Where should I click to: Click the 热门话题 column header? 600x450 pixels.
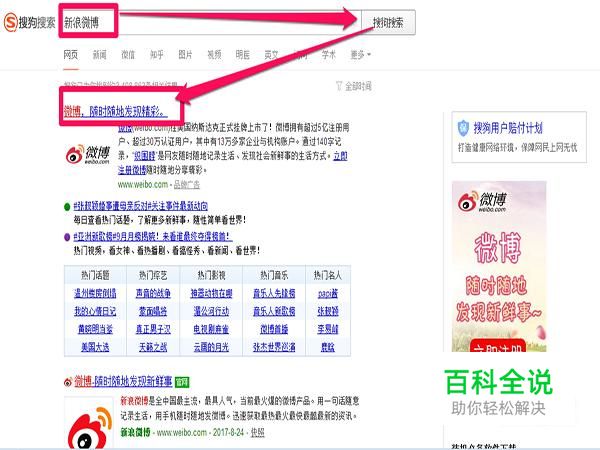95,275
